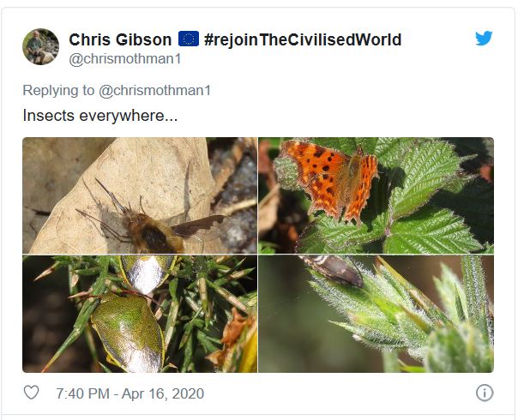This screenshot has height=420, width=524.
Task: Click the EU flag emoji
Action: click(189, 39)
